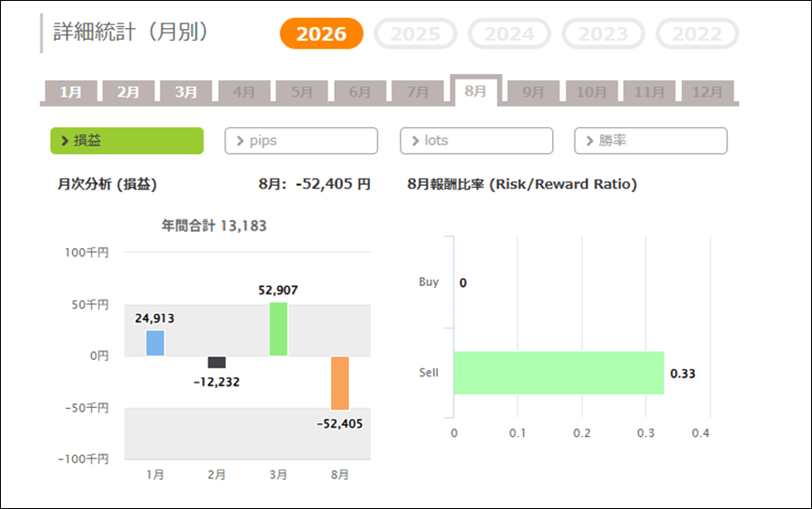Choose the 2023 year pill
The image size is (812, 509).
604,33
